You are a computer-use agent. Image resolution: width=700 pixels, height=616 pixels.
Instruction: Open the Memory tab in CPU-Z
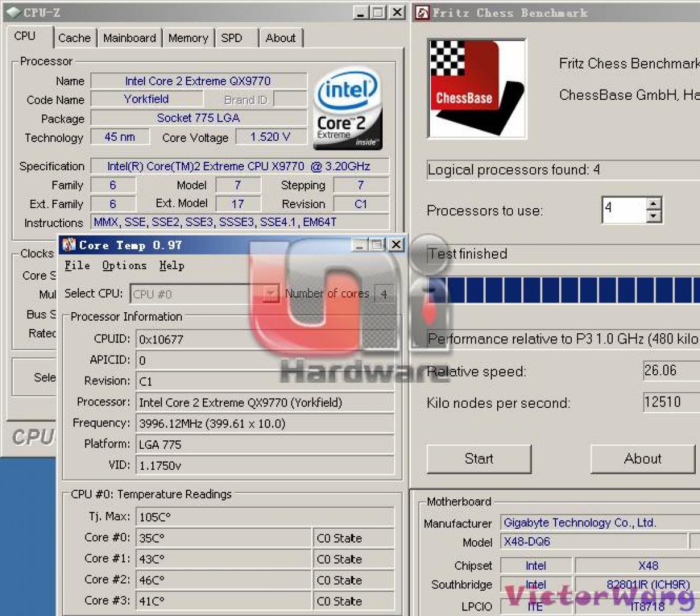(x=188, y=38)
